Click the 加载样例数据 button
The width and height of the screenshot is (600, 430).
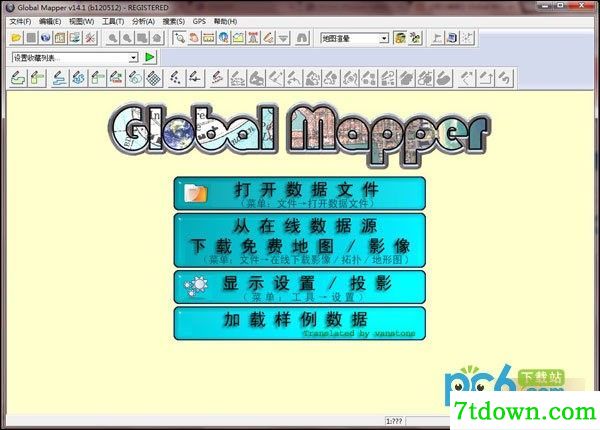(x=300, y=323)
